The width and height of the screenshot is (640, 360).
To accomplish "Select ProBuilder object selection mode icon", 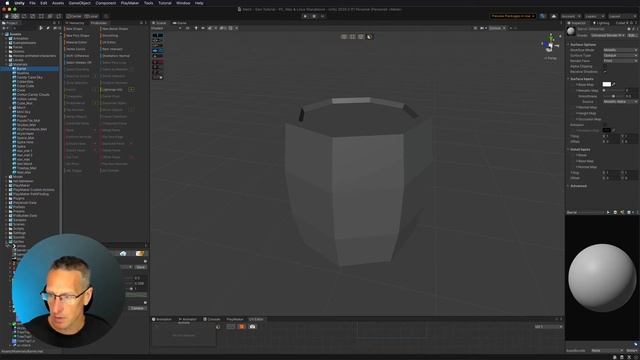I will [x=344, y=37].
